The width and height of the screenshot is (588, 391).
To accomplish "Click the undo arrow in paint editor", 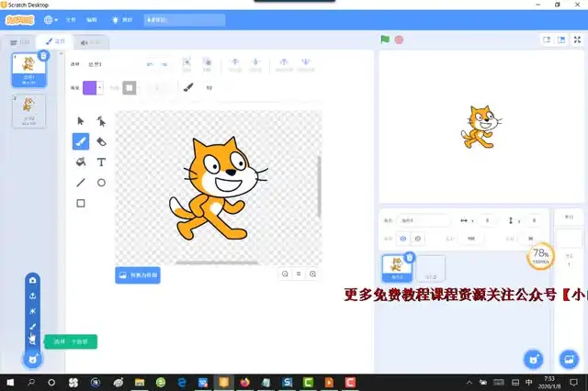I will click(x=150, y=64).
